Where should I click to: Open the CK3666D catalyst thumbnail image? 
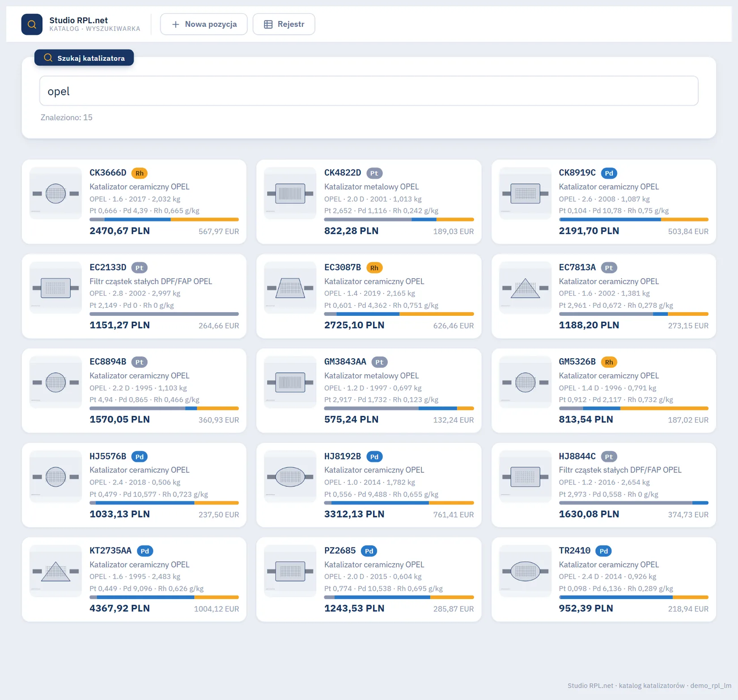(55, 194)
